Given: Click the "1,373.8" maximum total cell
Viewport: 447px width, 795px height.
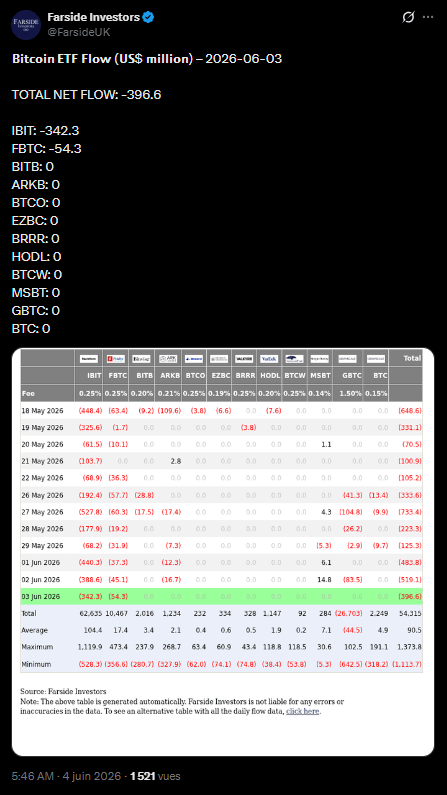Looking at the screenshot, I should [x=408, y=647].
